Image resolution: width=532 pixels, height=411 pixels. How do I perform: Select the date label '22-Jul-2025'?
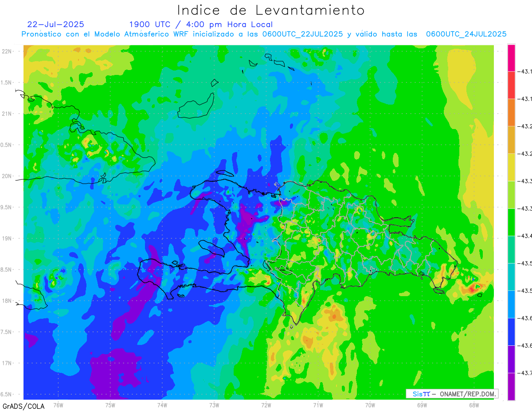[56, 24]
